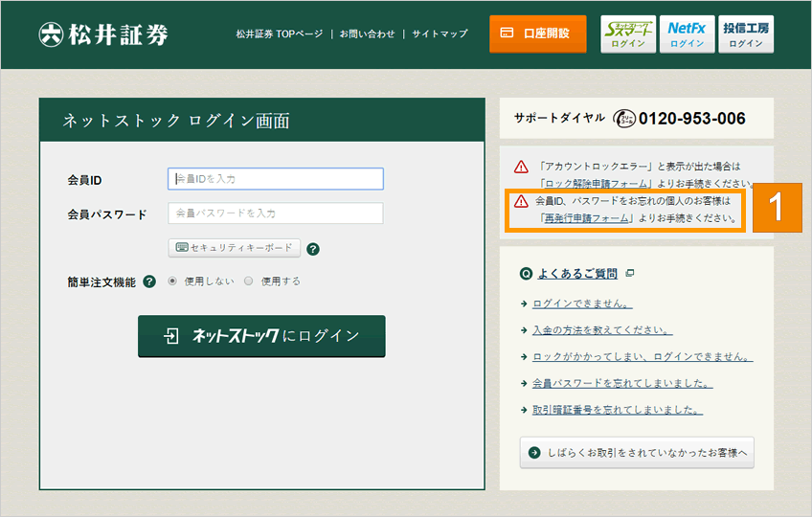
Task: Open the よくあるご質問 link
Action: coord(577,273)
